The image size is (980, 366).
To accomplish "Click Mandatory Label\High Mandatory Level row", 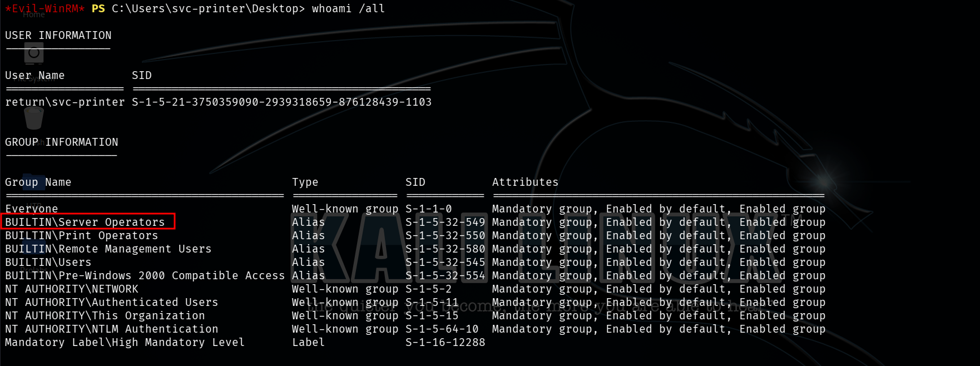I will coord(125,342).
